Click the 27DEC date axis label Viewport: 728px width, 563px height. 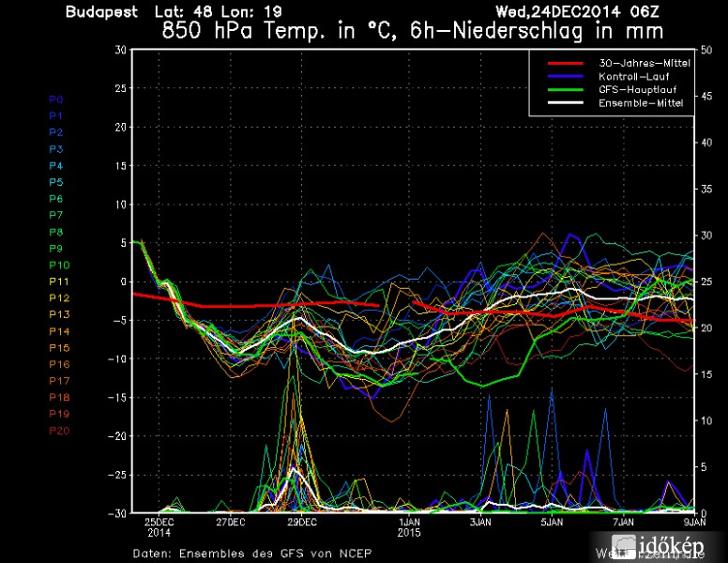click(230, 522)
